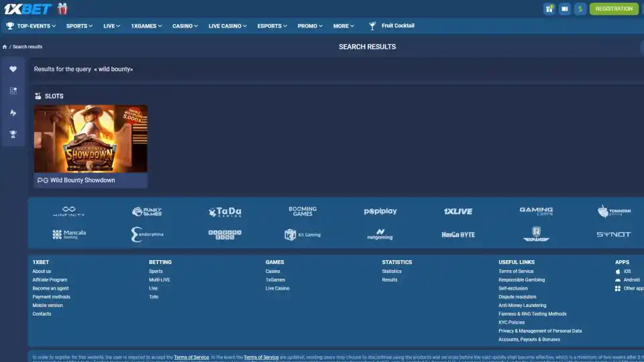Select the TaDa Gaming provider logo

tap(225, 212)
